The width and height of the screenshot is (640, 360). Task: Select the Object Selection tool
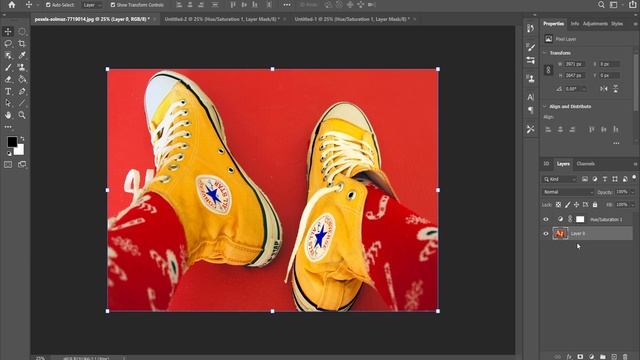(x=8, y=55)
